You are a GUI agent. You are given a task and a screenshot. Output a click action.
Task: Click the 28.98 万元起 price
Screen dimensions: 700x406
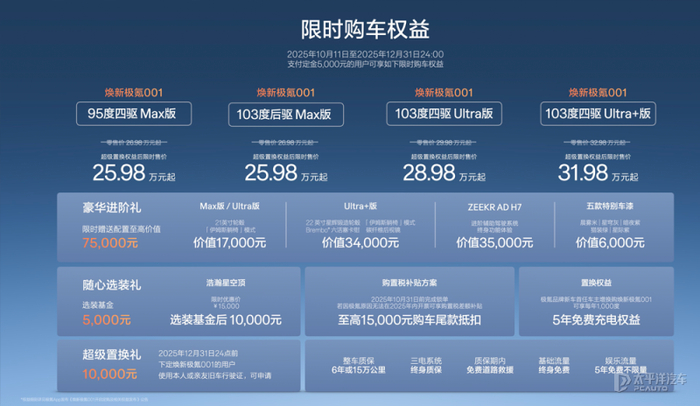click(444, 173)
